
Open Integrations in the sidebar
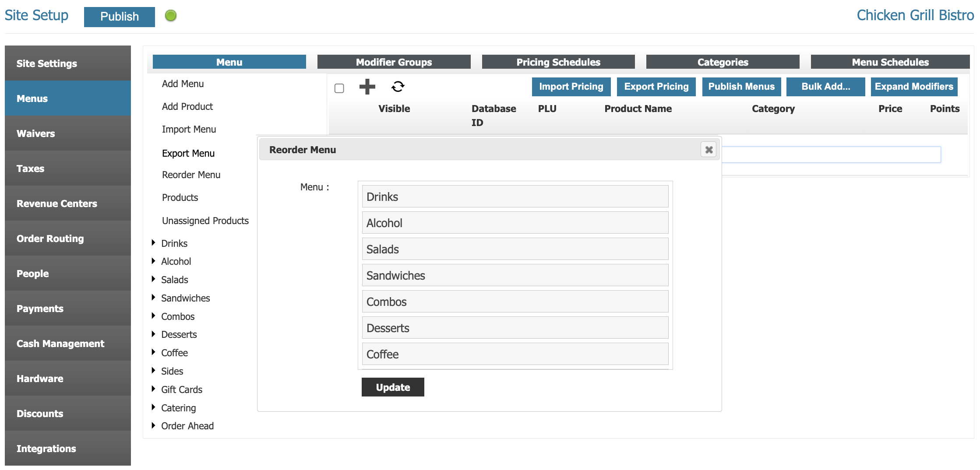point(68,448)
